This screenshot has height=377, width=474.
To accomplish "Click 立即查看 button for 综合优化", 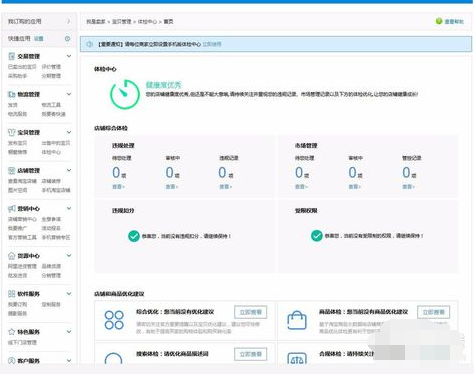I will point(251,312).
